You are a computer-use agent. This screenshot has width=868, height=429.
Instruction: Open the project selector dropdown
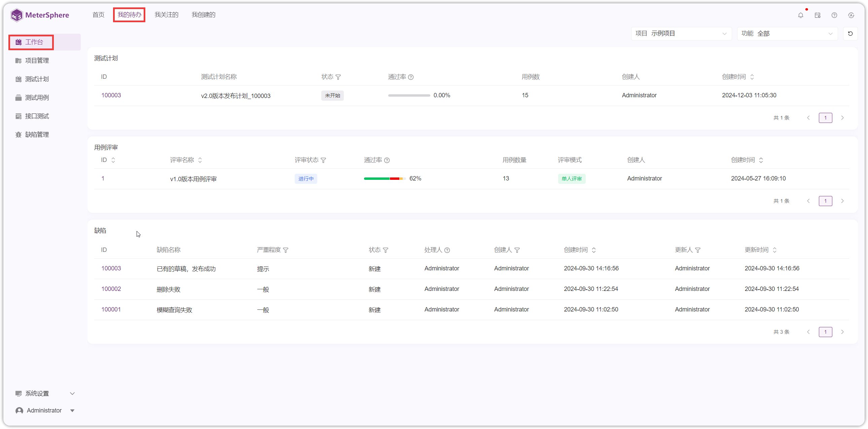tap(681, 33)
